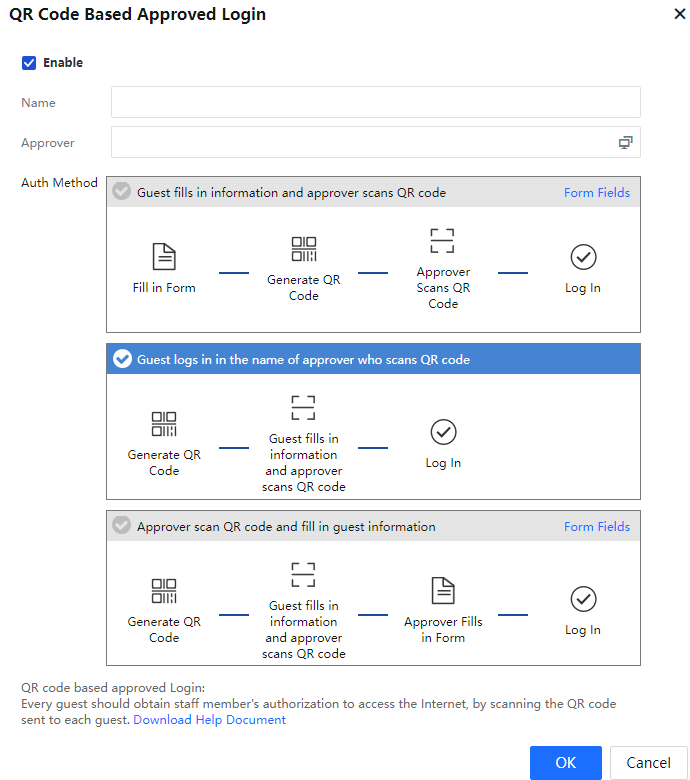Click Log In checkmark icon in first method
This screenshot has height=780, width=690.
pos(583,257)
